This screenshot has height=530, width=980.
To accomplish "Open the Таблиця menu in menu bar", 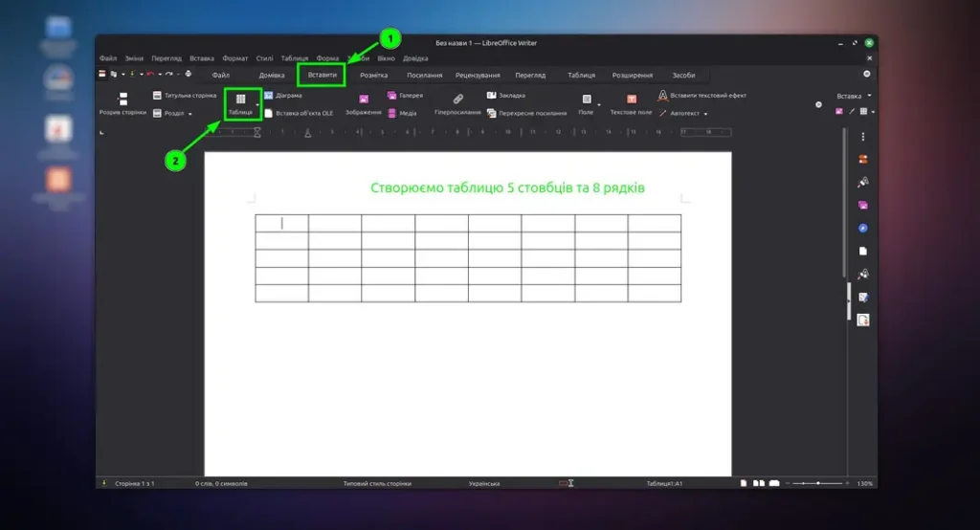I will coord(295,58).
